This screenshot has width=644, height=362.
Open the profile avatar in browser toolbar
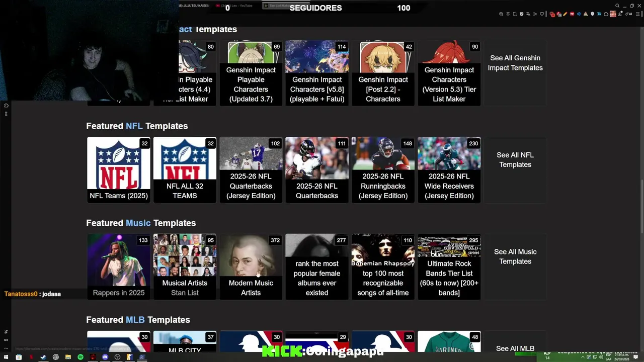613,14
